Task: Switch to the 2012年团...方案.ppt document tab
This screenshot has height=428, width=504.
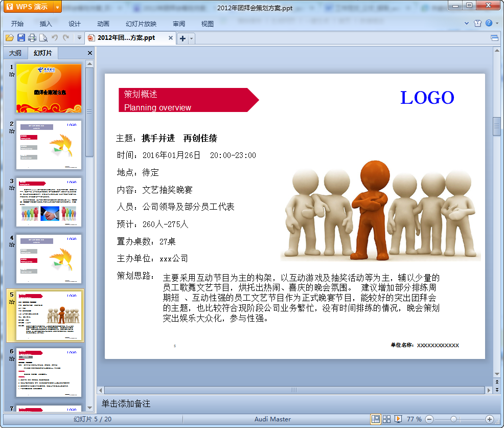Action: [x=126, y=38]
